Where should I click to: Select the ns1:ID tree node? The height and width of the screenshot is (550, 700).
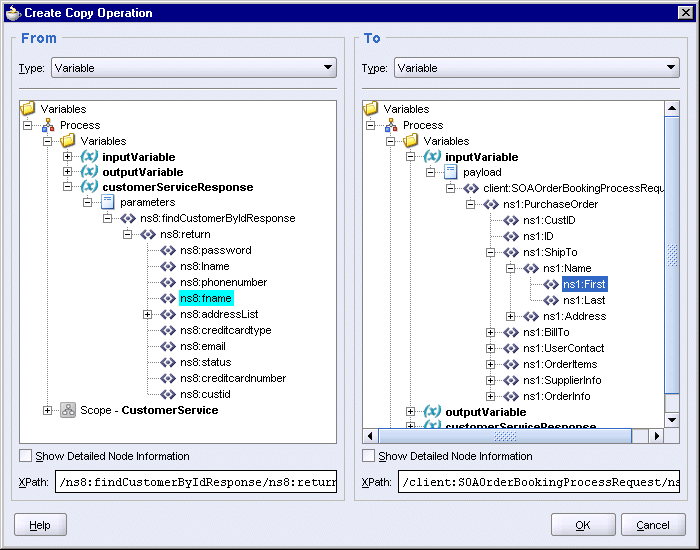coord(538,237)
